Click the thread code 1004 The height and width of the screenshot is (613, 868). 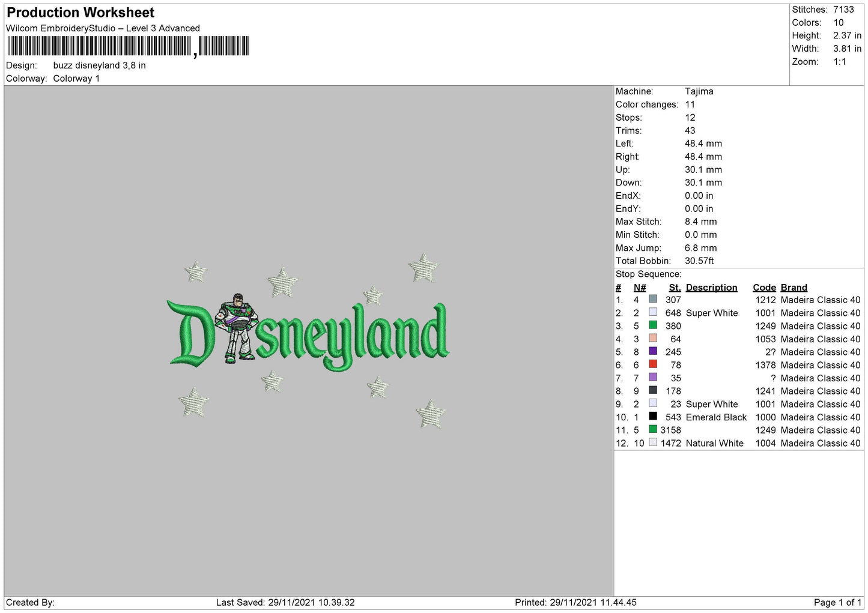(x=766, y=443)
